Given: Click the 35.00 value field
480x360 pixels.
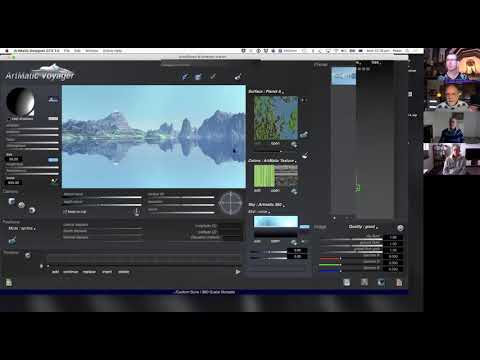Looking at the screenshot, I should [14, 159].
